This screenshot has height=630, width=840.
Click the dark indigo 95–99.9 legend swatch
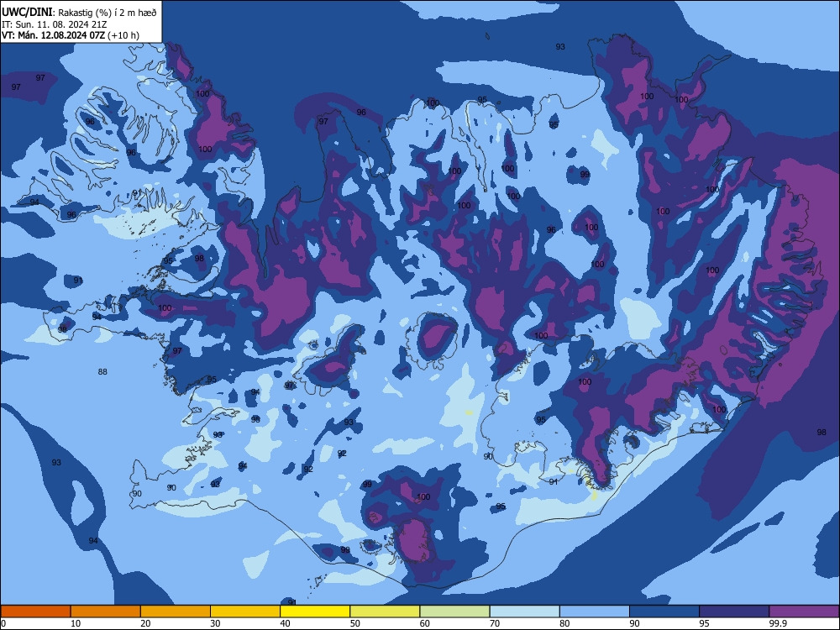[734, 612]
